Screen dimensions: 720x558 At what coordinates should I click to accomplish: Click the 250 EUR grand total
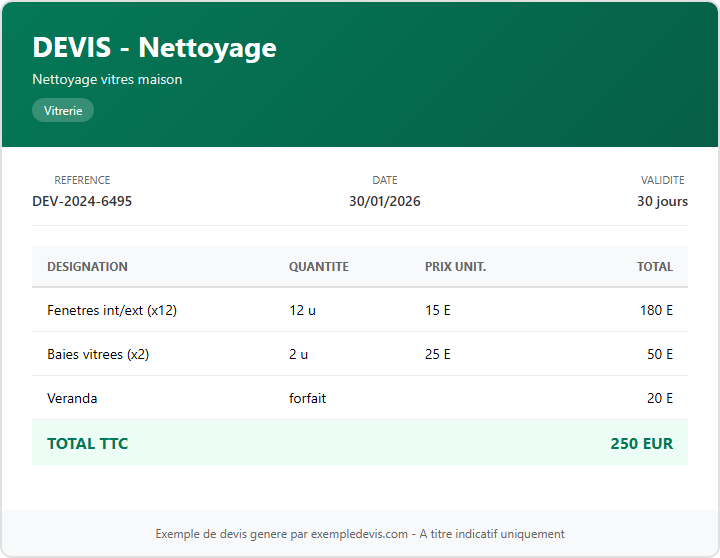pyautogui.click(x=641, y=443)
